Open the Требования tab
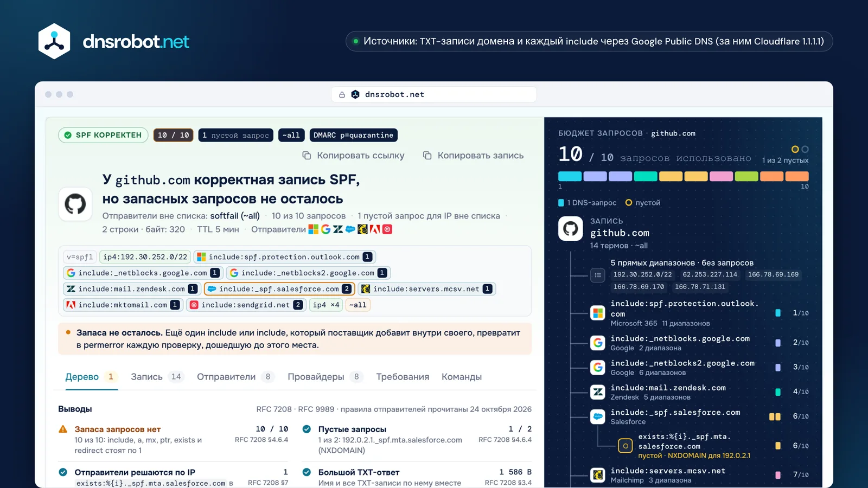 (x=403, y=377)
